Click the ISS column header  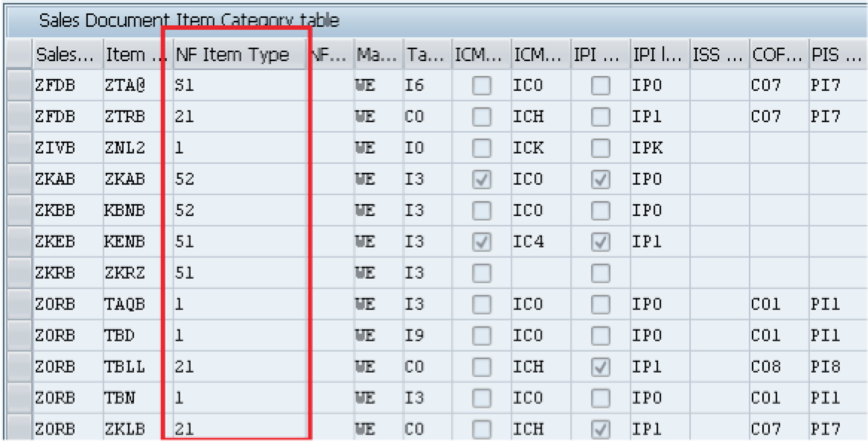click(x=718, y=54)
